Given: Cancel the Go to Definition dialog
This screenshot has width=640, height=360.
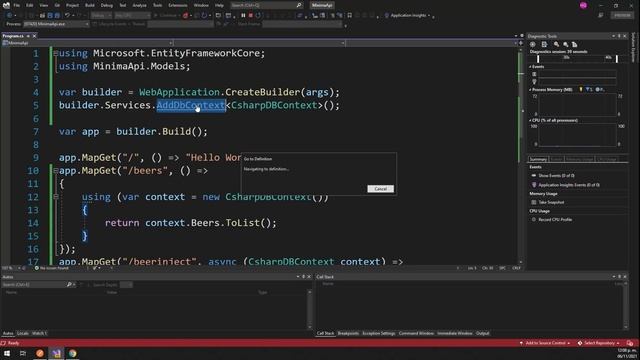Looking at the screenshot, I should tap(380, 189).
